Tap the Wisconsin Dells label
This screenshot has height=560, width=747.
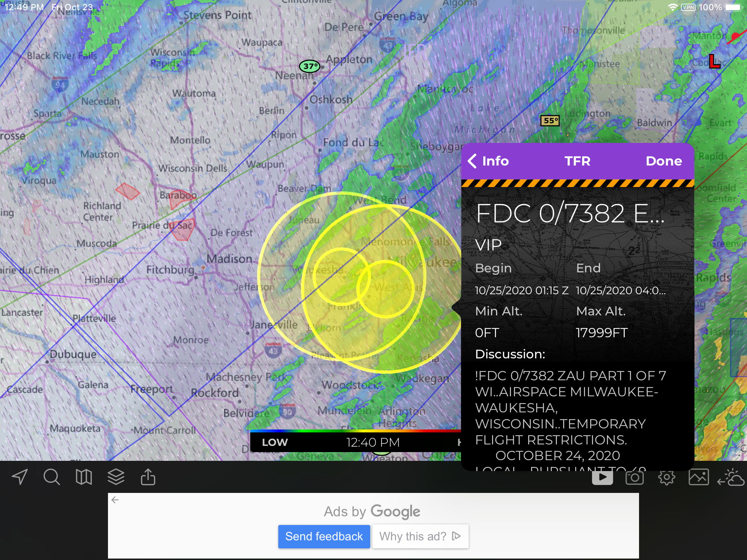click(193, 168)
